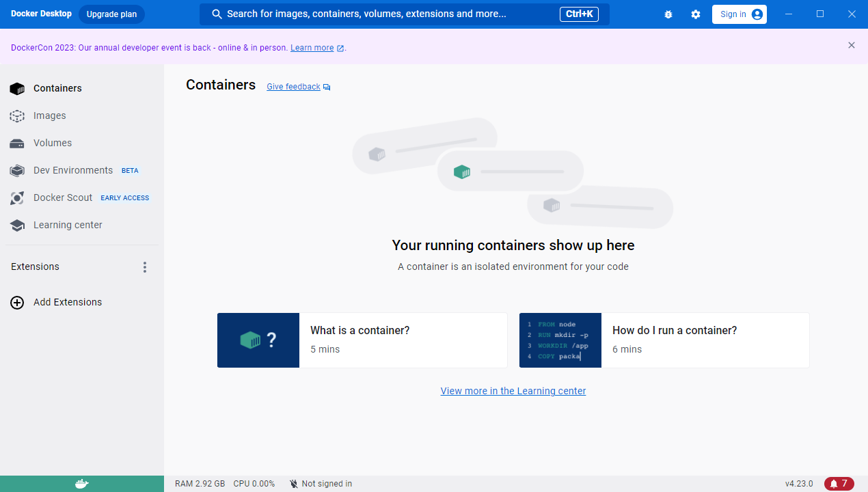Click the Learning center graduation cap icon
Image resolution: width=868 pixels, height=492 pixels.
(17, 225)
